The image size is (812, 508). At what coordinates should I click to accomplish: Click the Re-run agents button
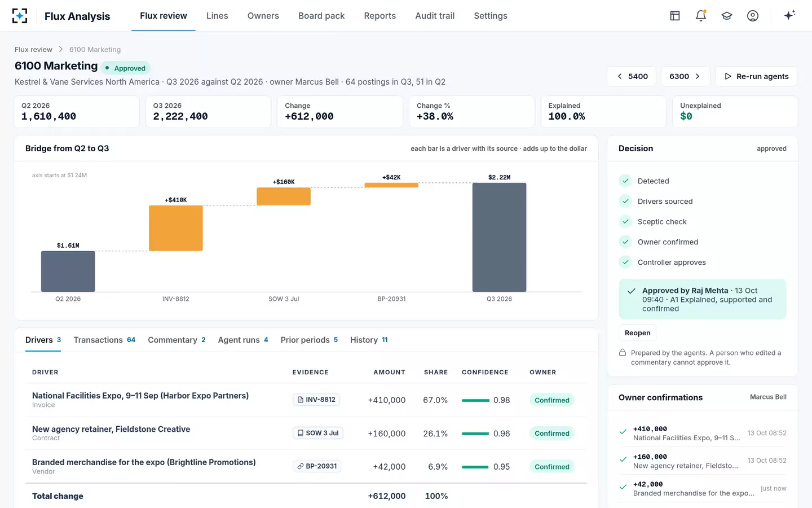click(756, 76)
